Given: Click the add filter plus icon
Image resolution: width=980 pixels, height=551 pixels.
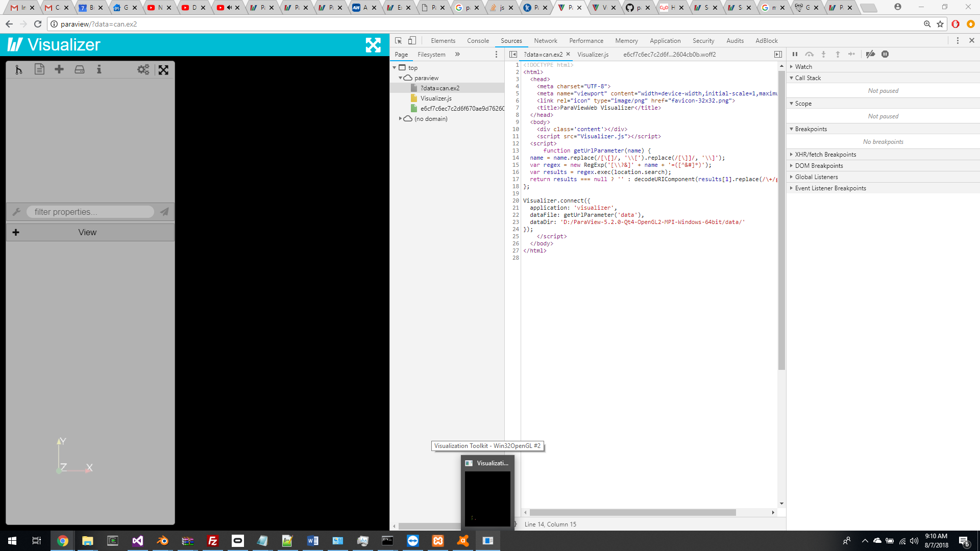Looking at the screenshot, I should pos(59,69).
